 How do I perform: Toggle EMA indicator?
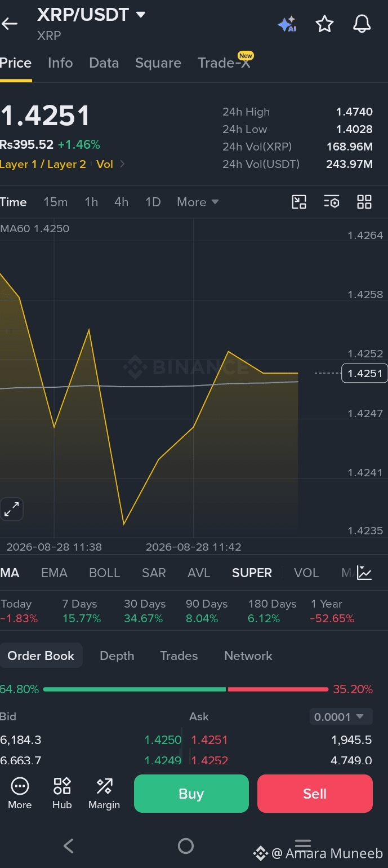click(55, 573)
